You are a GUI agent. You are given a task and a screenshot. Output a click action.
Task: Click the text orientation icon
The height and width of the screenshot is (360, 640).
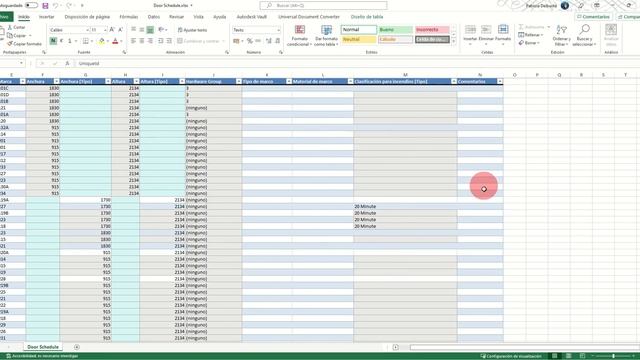161,30
